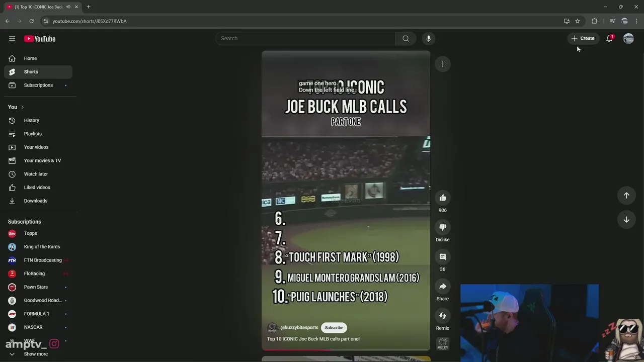Click the Create button
The image size is (644, 362).
click(583, 38)
